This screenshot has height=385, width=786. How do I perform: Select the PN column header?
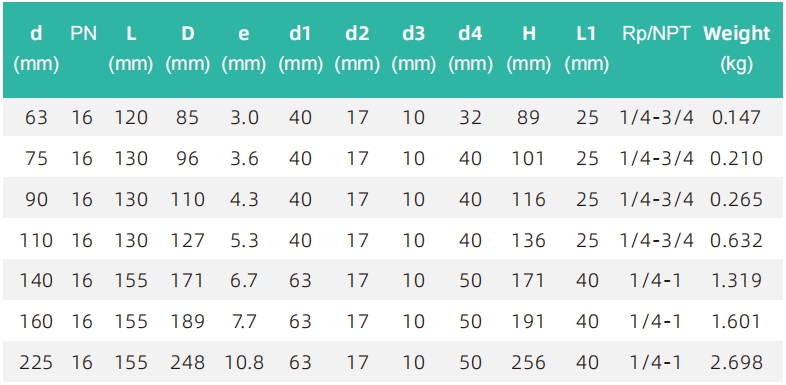[x=83, y=34]
